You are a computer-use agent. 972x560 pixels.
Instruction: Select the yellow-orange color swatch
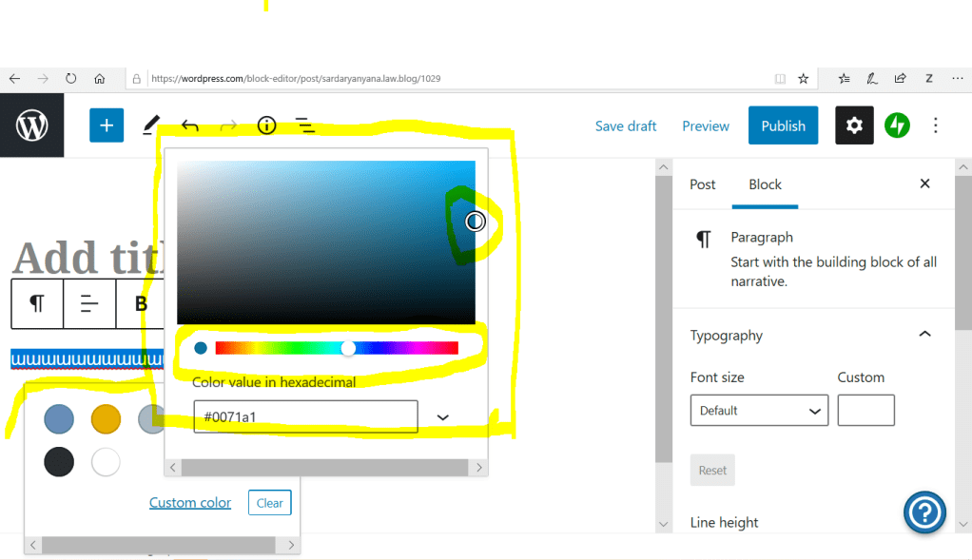106,418
